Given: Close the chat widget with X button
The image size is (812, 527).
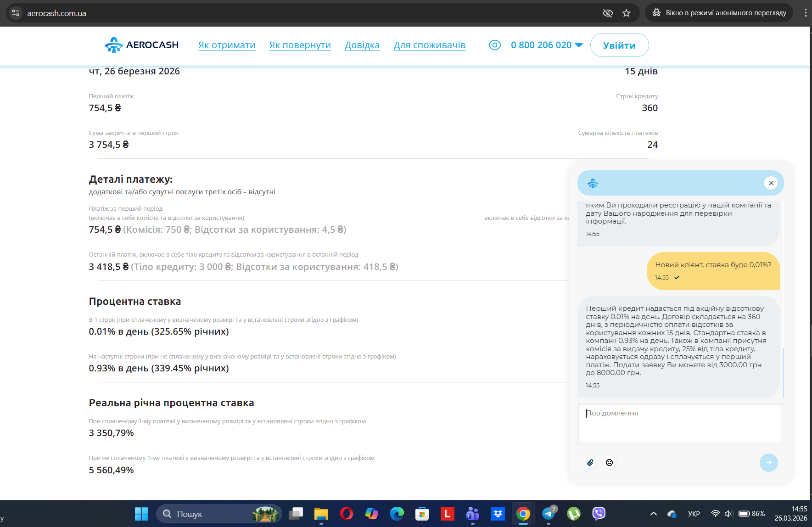Looking at the screenshot, I should (771, 183).
